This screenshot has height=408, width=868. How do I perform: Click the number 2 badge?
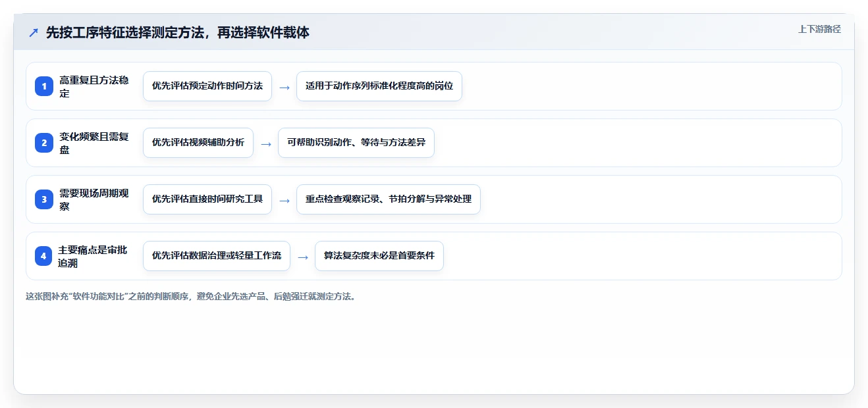(43, 143)
